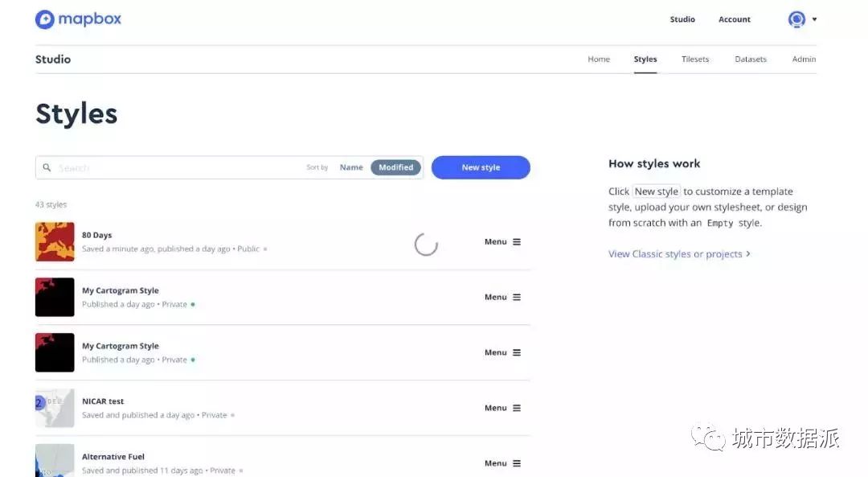Viewport: 868px width, 477px height.
Task: Create a New style
Action: pyautogui.click(x=481, y=167)
